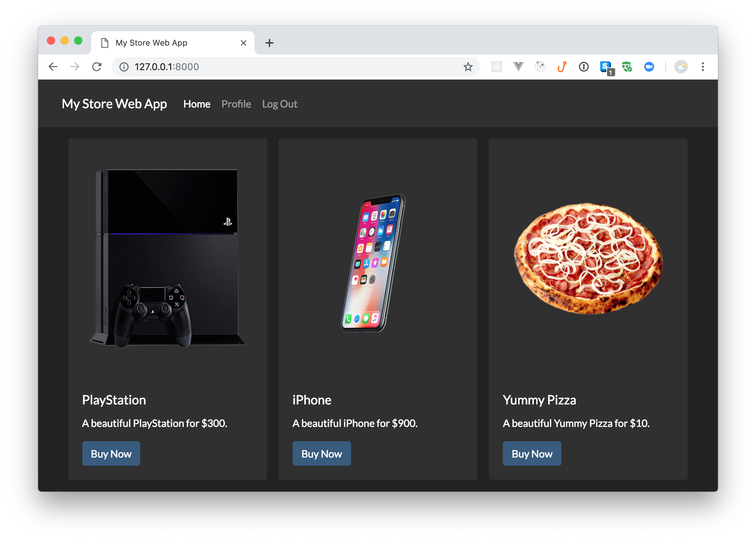The height and width of the screenshot is (542, 756).
Task: Open the blue S extension with badge
Action: (605, 67)
